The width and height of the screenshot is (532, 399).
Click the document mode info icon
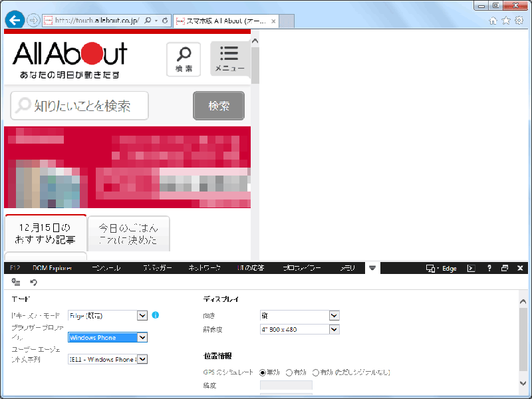pos(156,315)
